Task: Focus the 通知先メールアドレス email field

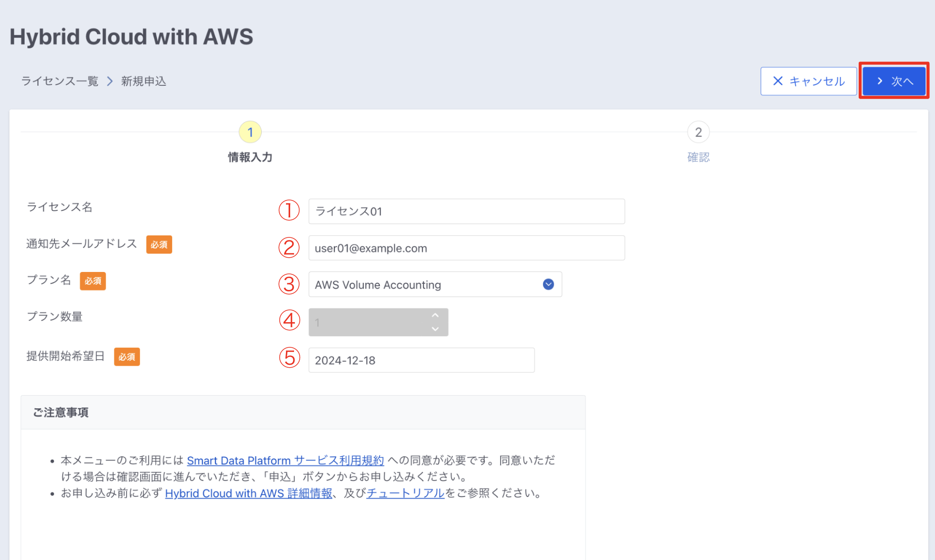Action: (467, 248)
